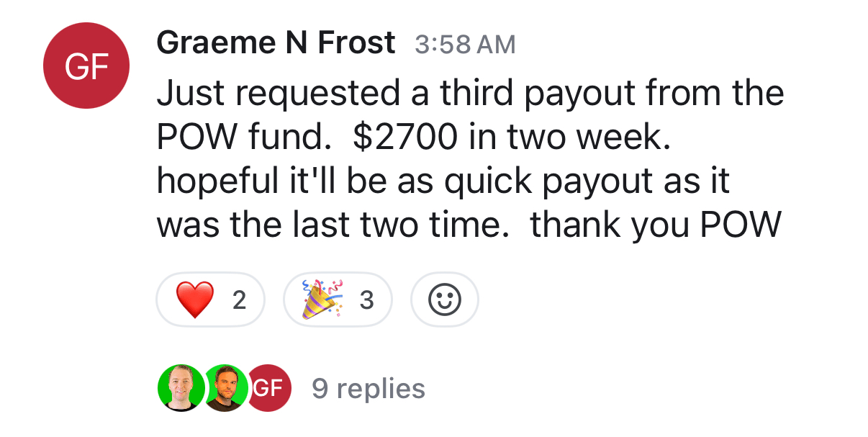Viewport: 868px width, 437px height.
Task: Click the heart emoji icon
Action: 195,300
